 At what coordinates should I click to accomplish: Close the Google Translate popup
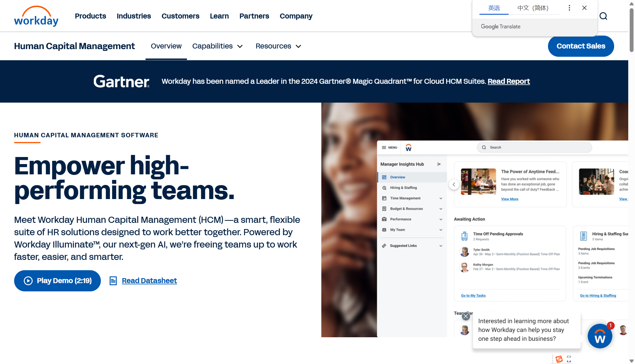[584, 8]
